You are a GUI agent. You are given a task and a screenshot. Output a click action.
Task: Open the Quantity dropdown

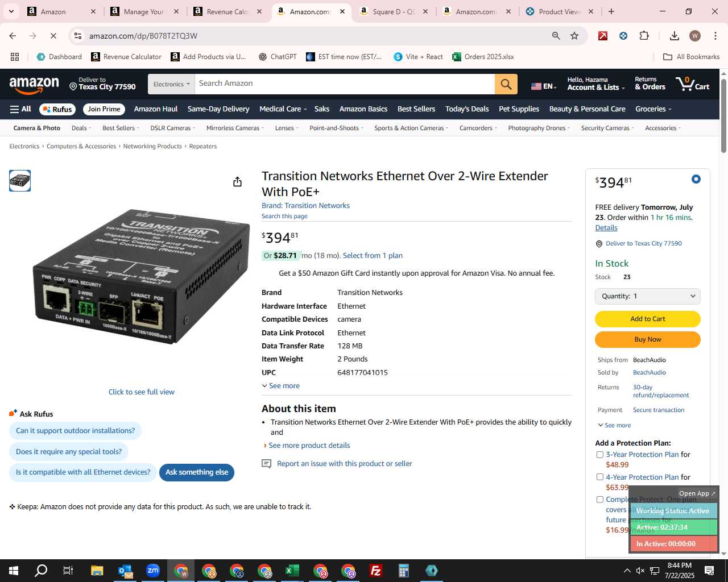click(647, 296)
